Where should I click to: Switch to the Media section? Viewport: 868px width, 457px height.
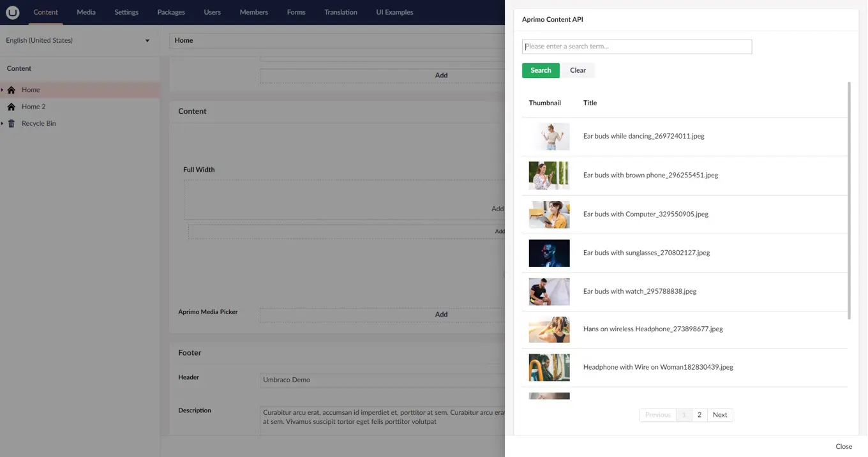[86, 12]
